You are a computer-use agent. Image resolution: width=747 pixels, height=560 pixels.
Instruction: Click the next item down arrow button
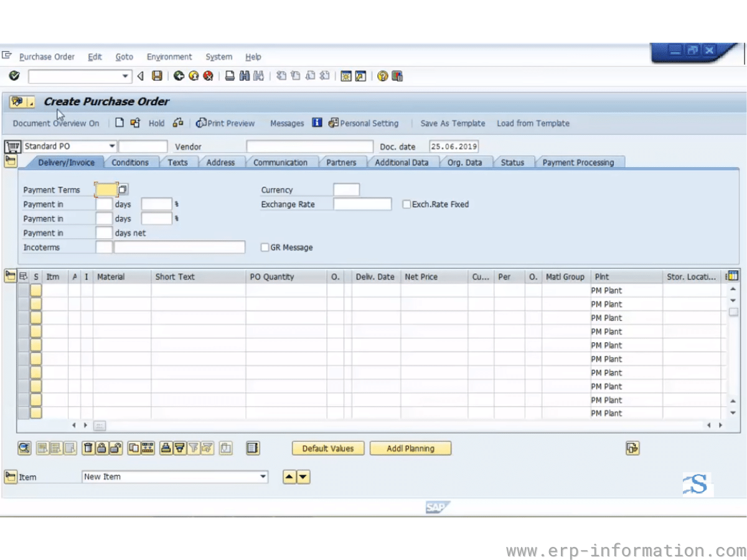[303, 477]
